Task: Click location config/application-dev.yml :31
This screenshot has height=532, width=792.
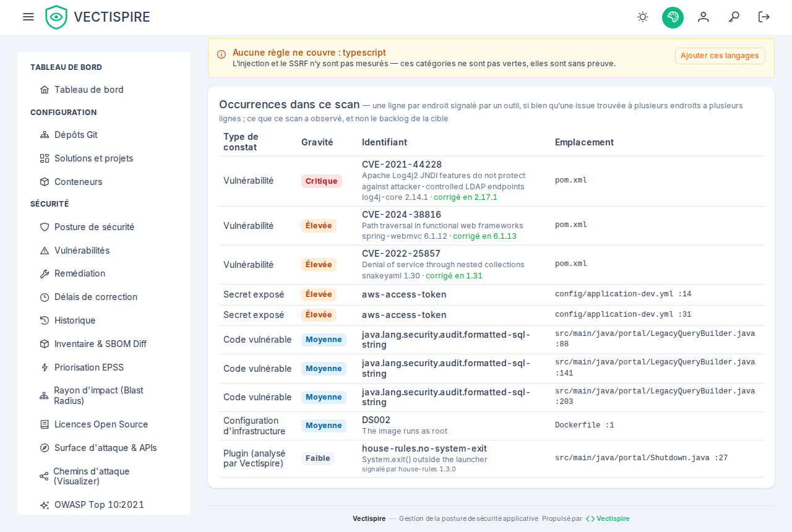Action: [x=623, y=314]
